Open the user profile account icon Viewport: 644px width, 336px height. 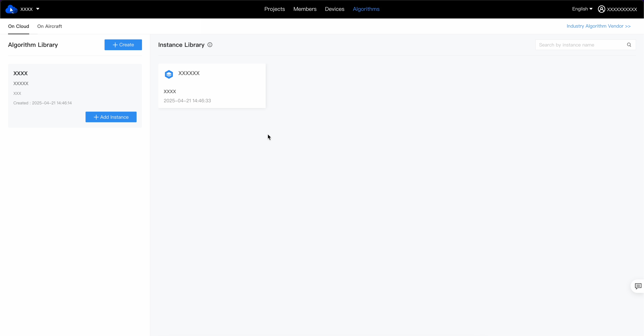click(x=602, y=9)
